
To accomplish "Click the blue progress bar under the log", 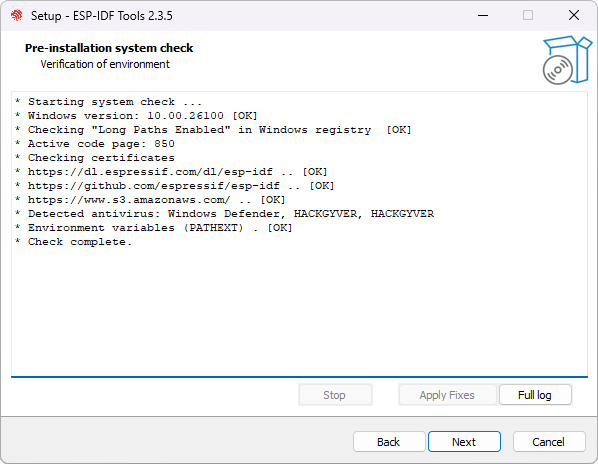I will pyautogui.click(x=299, y=377).
